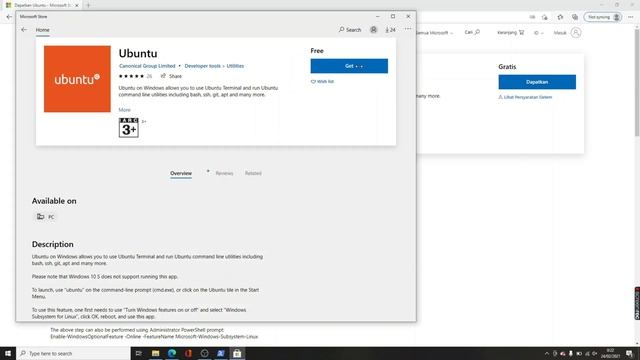The width and height of the screenshot is (640, 360).
Task: Click the blue Get button
Action: pyautogui.click(x=349, y=66)
